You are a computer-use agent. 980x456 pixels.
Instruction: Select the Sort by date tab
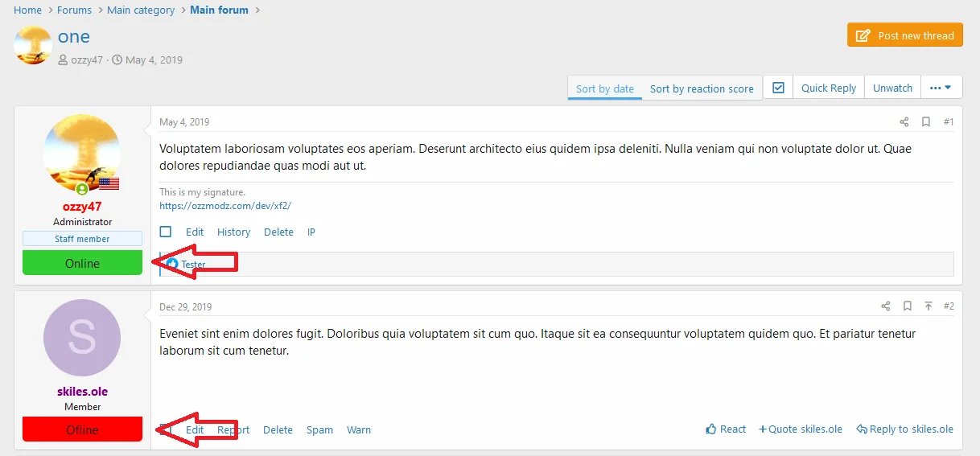pyautogui.click(x=605, y=88)
